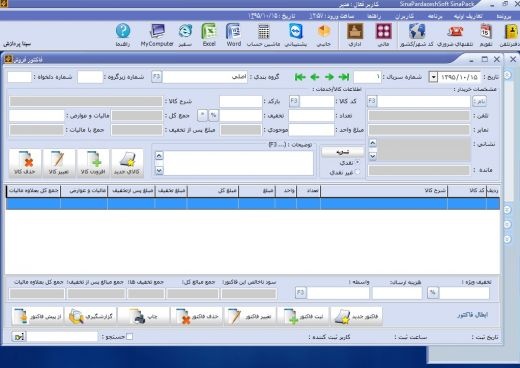The image size is (520, 368).
Task: Click Edit Item (تغییر کالا) button
Action: pyautogui.click(x=59, y=163)
